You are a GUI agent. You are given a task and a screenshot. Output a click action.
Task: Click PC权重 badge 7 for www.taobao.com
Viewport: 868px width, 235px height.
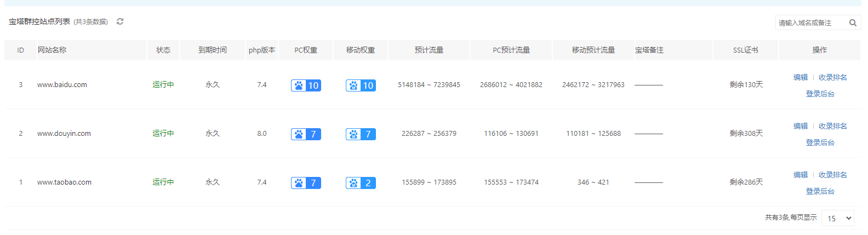click(306, 183)
